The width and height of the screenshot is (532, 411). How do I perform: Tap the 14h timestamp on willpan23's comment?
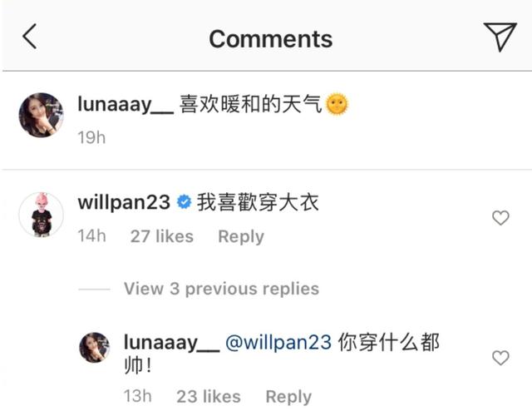click(x=91, y=236)
